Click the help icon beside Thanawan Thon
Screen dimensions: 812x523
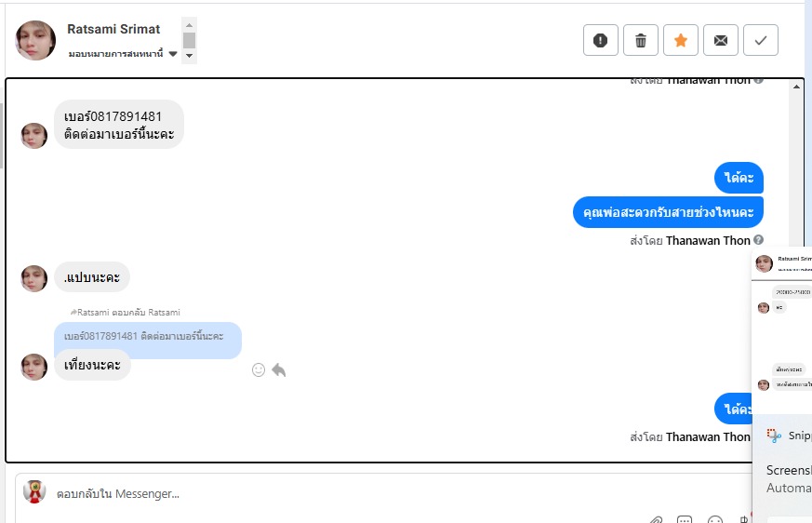758,240
